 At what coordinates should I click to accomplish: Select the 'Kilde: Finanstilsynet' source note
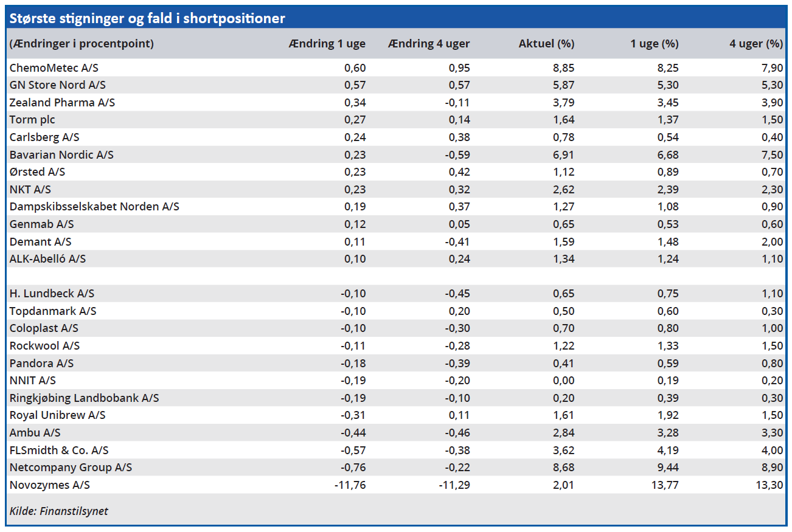(58, 511)
